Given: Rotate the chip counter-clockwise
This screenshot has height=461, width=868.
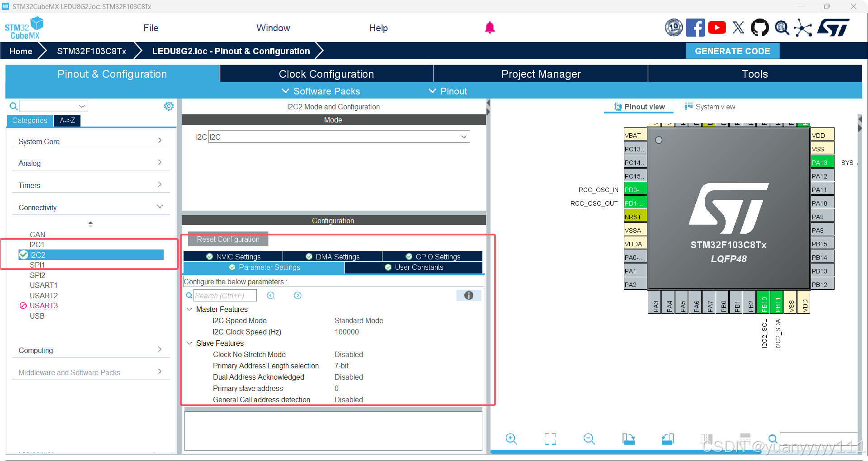Looking at the screenshot, I should coord(667,439).
